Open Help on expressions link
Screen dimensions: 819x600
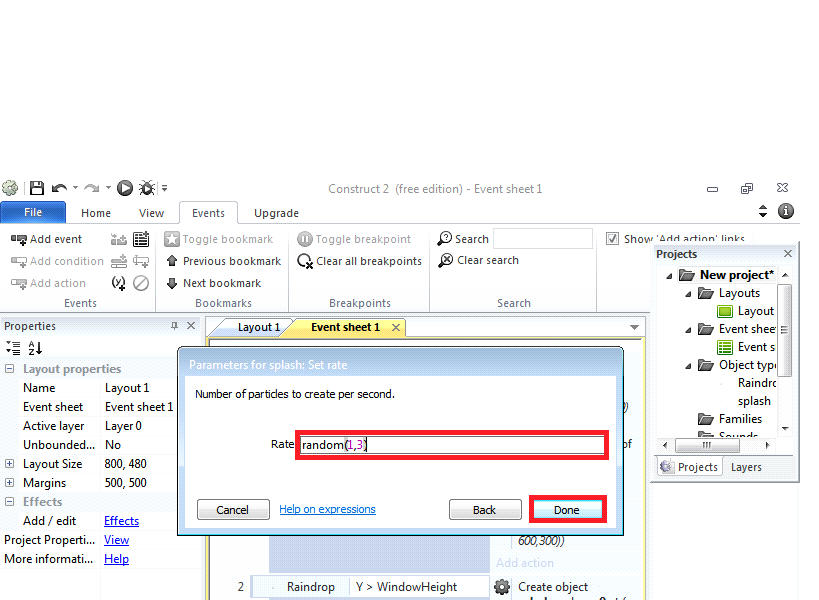327,509
